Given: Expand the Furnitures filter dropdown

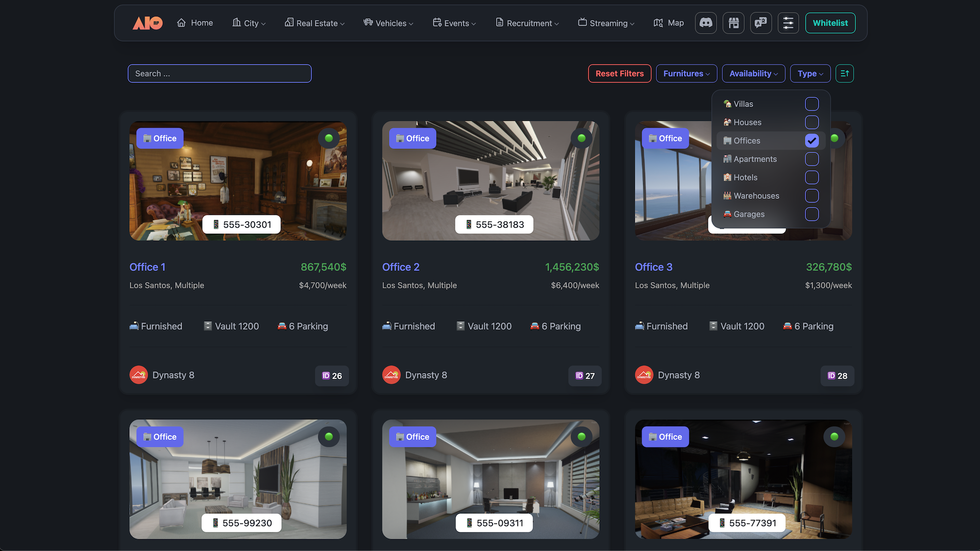Looking at the screenshot, I should click(686, 73).
